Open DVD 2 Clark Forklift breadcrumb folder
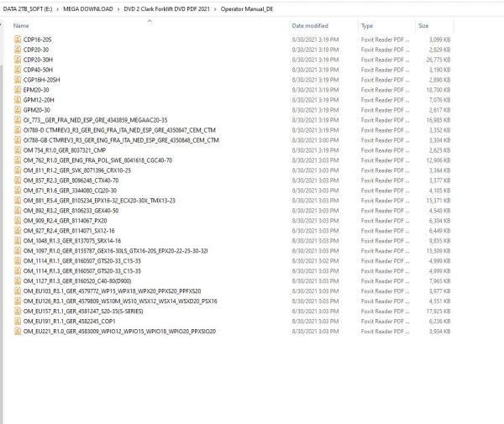Image resolution: width=504 pixels, height=424 pixels. [166, 9]
